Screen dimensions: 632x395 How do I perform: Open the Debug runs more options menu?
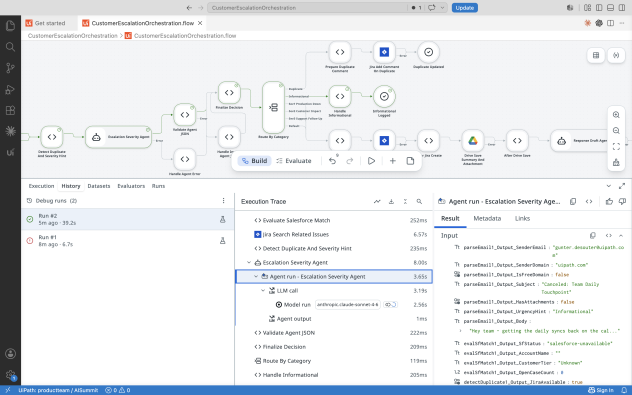click(x=223, y=201)
